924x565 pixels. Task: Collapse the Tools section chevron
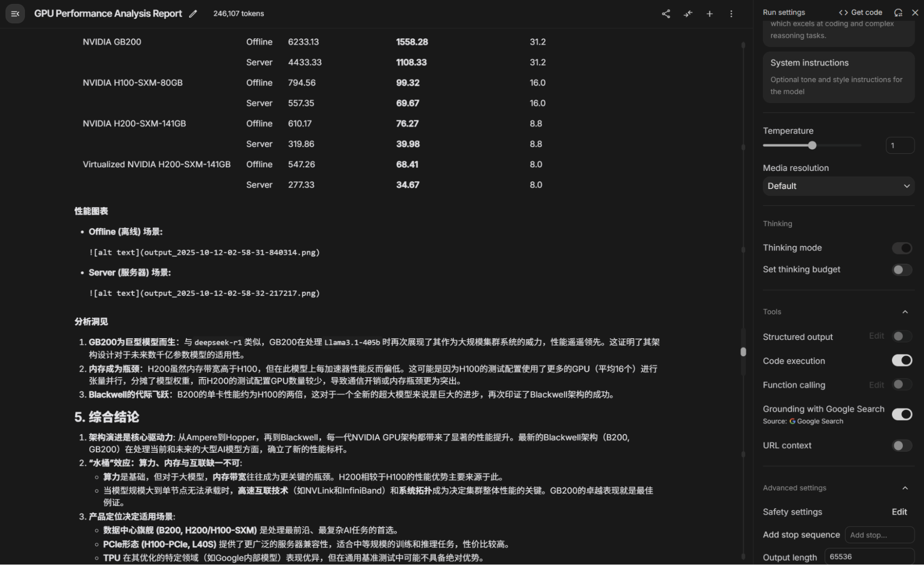[905, 312]
